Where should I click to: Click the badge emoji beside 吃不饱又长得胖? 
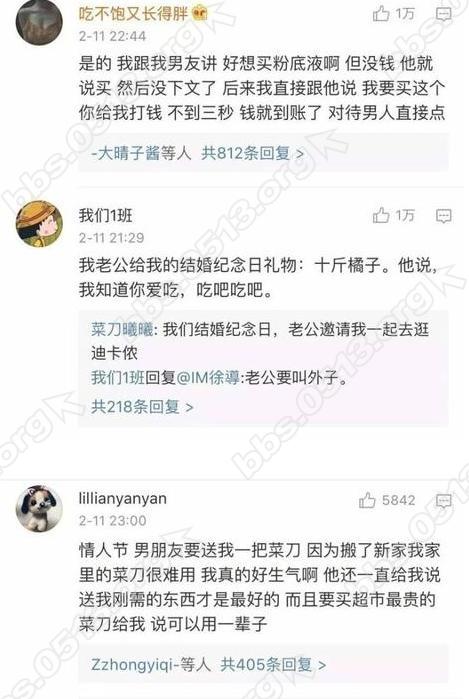click(200, 14)
